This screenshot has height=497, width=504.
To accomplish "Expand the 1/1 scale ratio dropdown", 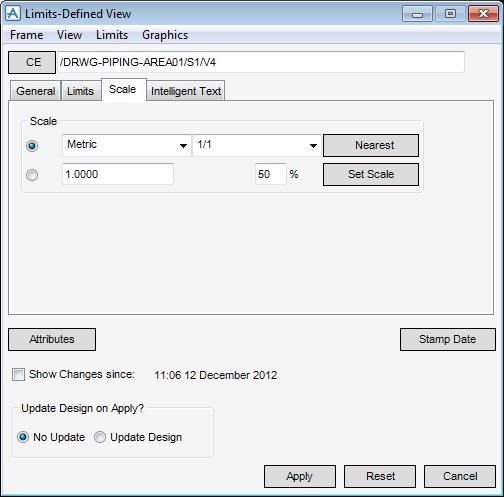I will (257, 145).
